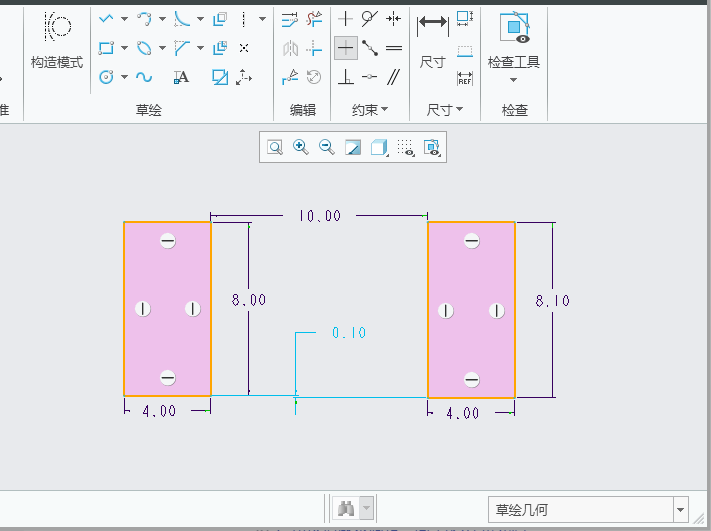Select the Offset tool
The image size is (711, 531).
click(x=220, y=19)
